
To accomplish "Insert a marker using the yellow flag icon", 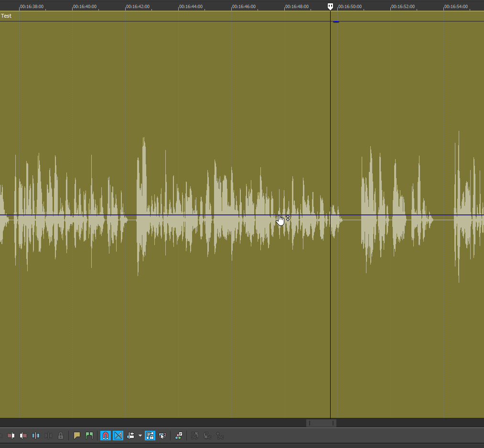I will (x=77, y=436).
